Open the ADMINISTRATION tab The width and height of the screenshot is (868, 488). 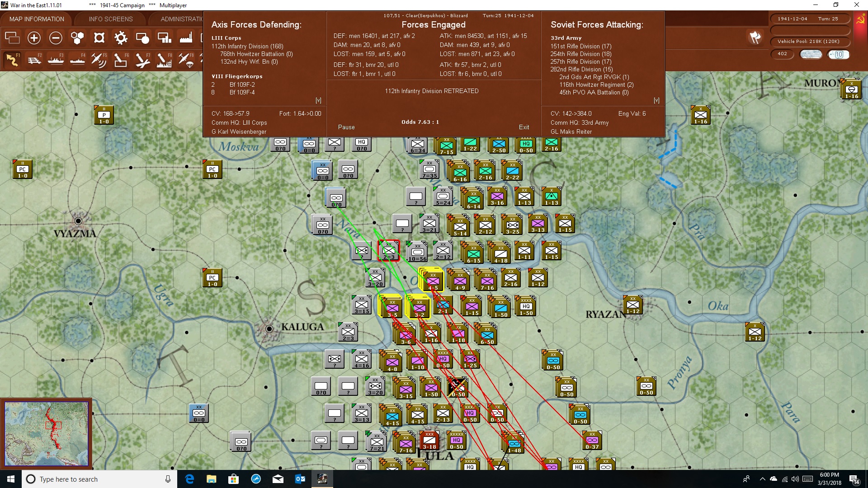[181, 19]
